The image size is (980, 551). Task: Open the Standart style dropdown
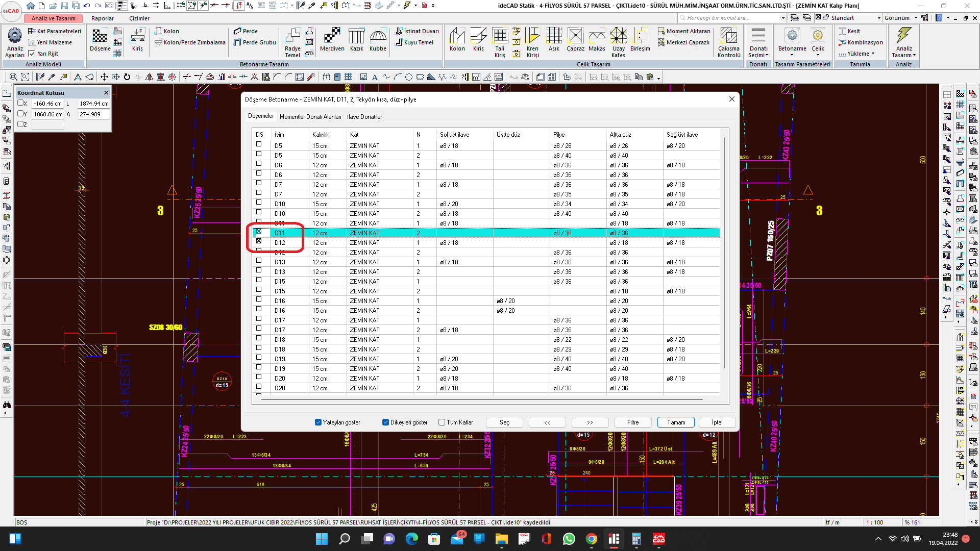879,18
